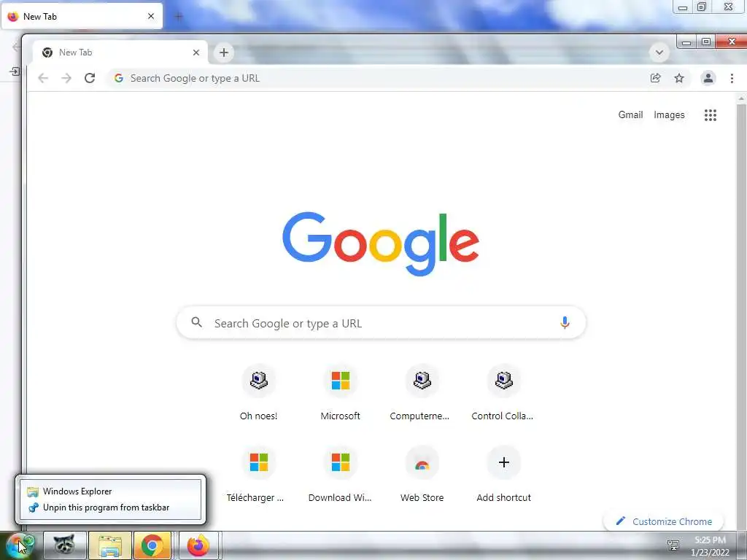Screen dimensions: 747x560
Task: Click the magnifier icon in the search box
Action: click(196, 322)
